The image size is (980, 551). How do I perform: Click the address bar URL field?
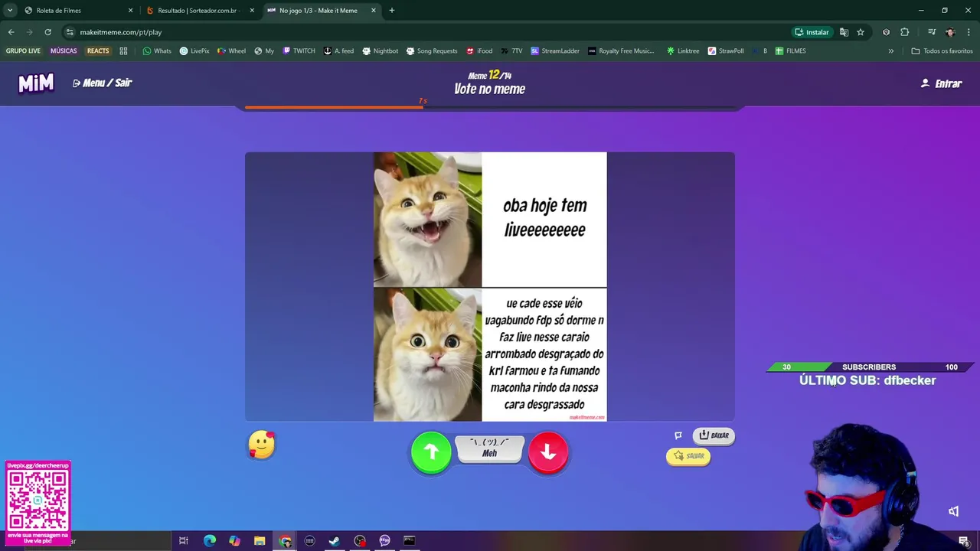pos(429,32)
